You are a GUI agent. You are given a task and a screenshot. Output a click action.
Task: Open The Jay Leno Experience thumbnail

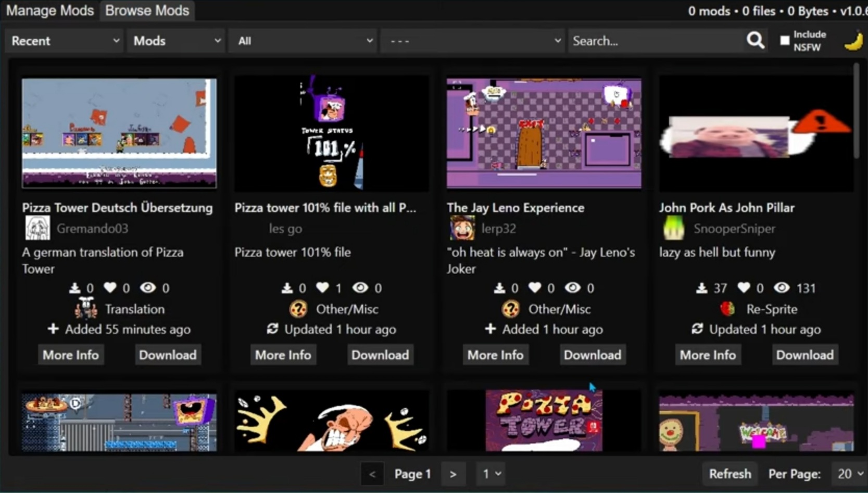point(544,133)
